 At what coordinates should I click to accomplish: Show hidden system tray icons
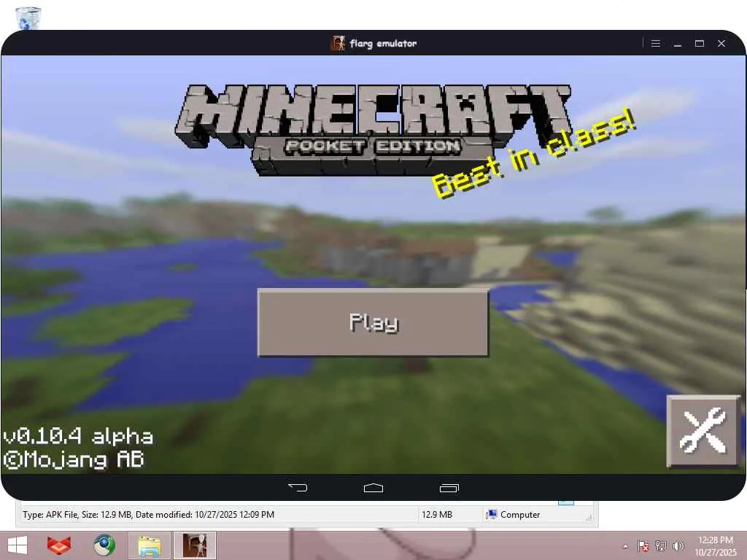(625, 546)
